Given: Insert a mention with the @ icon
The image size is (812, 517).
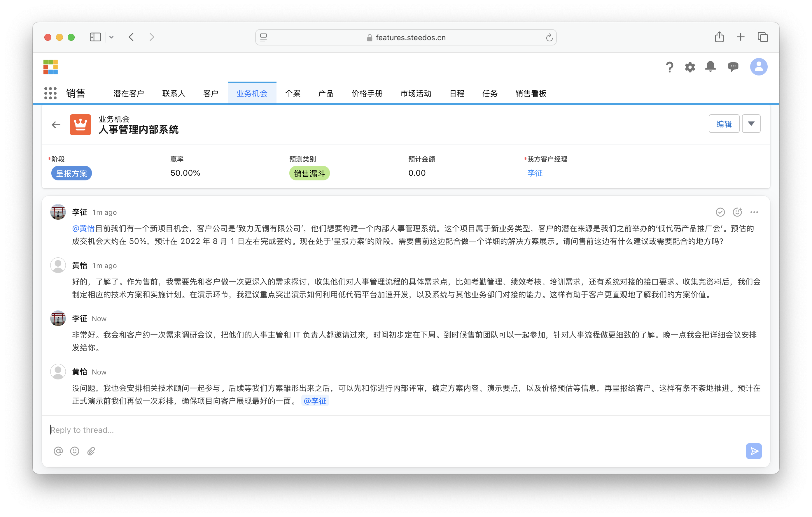Looking at the screenshot, I should (58, 451).
